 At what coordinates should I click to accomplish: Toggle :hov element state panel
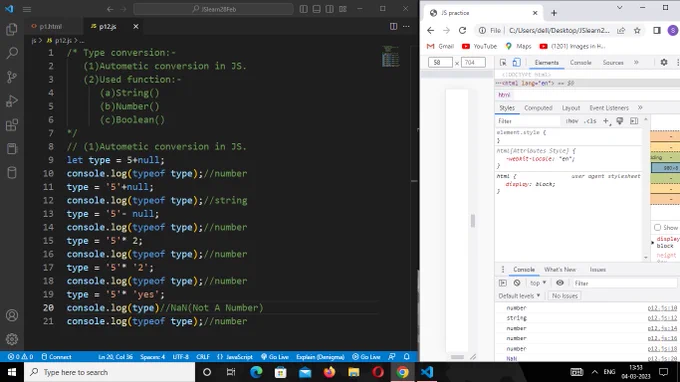tap(572, 121)
